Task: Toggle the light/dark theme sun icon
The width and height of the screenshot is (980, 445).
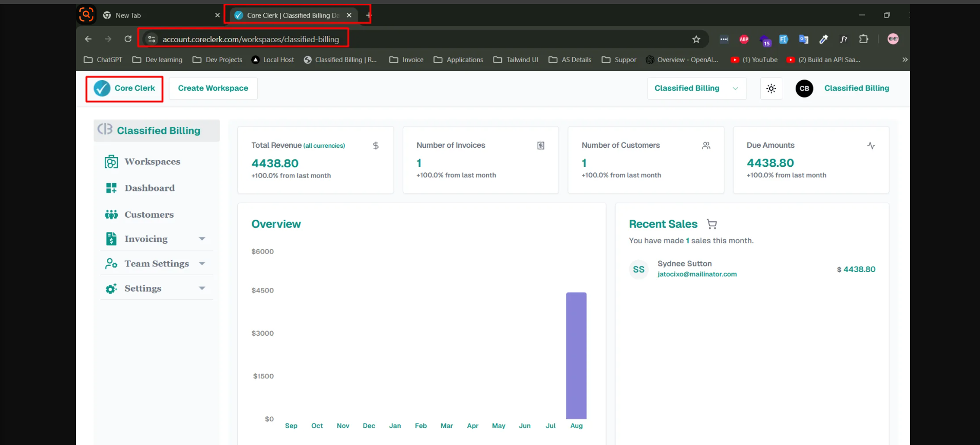Action: (771, 89)
